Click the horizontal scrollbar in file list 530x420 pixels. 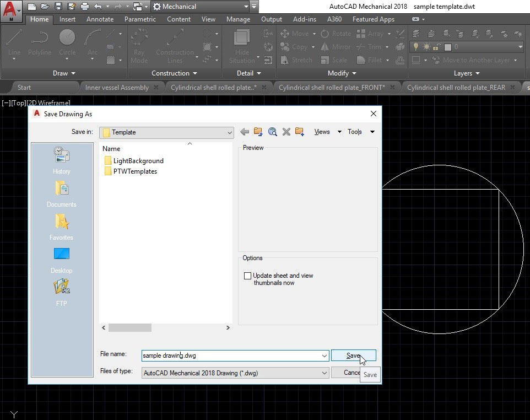coord(130,327)
